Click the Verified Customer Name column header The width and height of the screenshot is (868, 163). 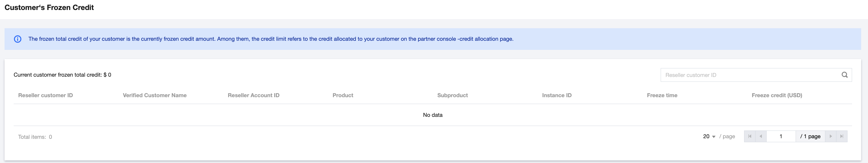(x=155, y=95)
